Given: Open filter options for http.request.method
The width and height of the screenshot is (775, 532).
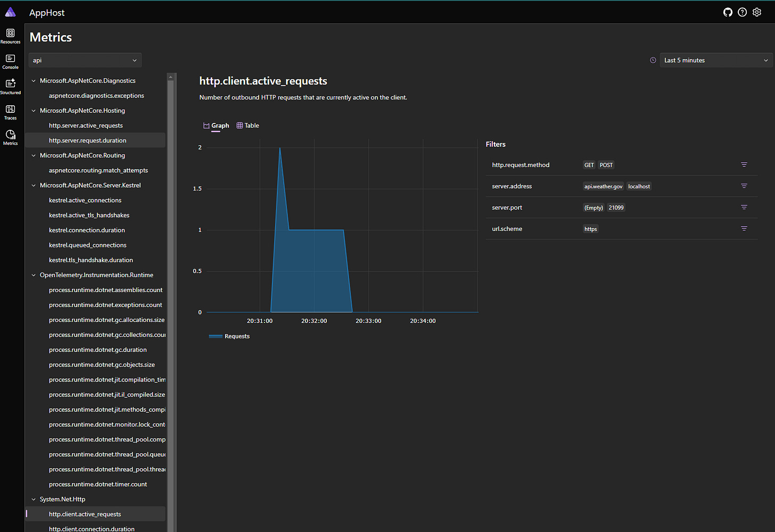Looking at the screenshot, I should tap(744, 164).
